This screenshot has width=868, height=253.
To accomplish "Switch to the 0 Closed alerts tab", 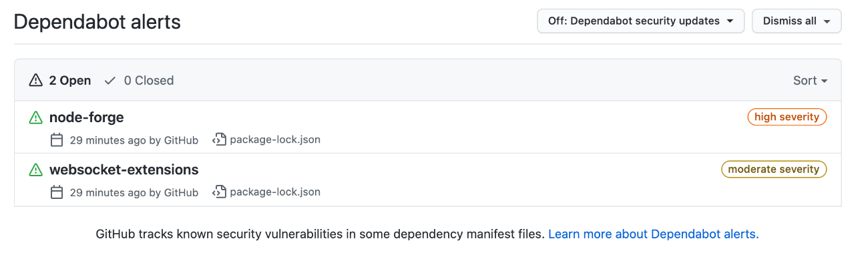I will 139,81.
